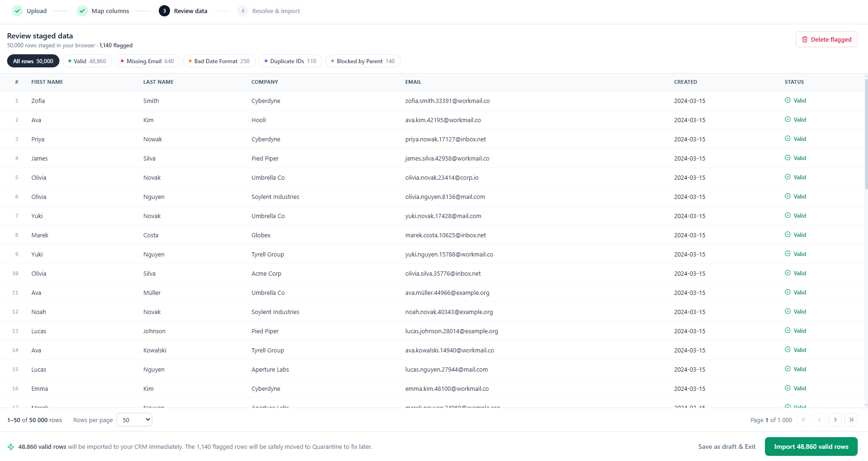Click Valid check icon for Ava Kim

point(787,119)
